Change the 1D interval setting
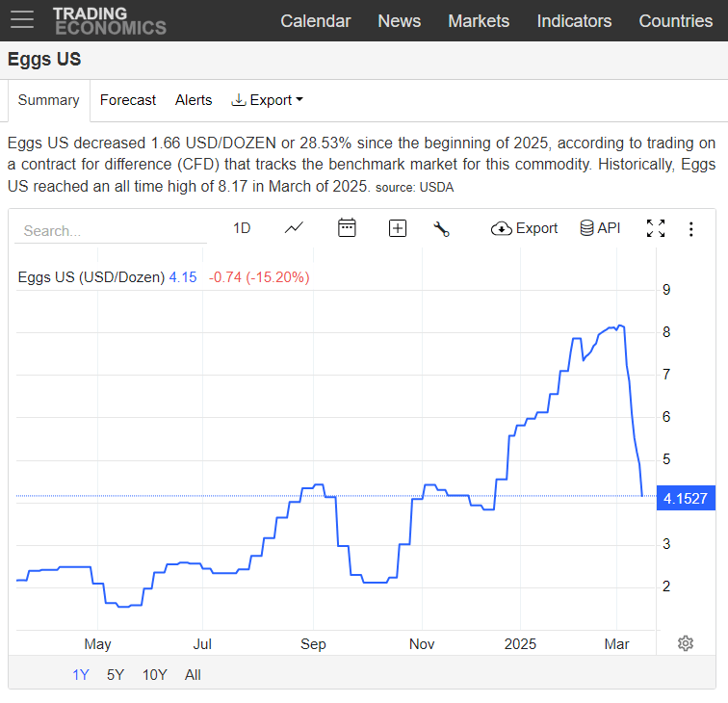The width and height of the screenshot is (728, 703). point(242,228)
